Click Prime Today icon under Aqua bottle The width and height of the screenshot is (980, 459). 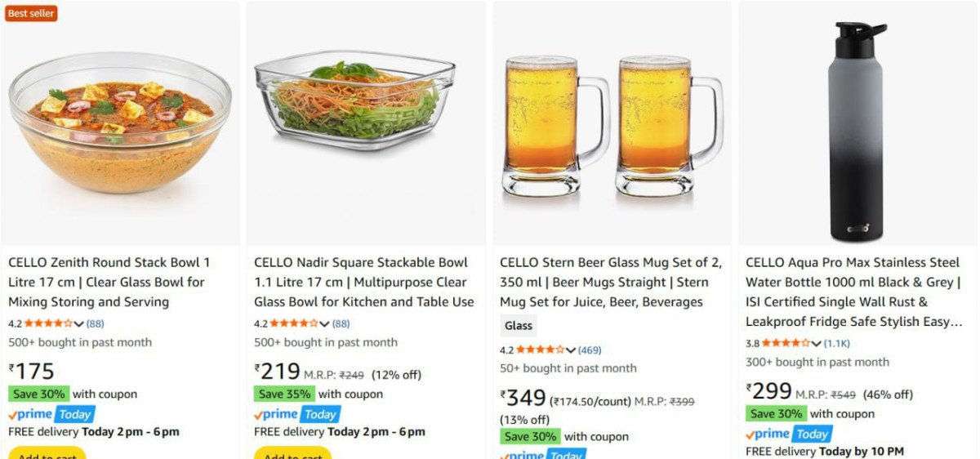coord(789,434)
